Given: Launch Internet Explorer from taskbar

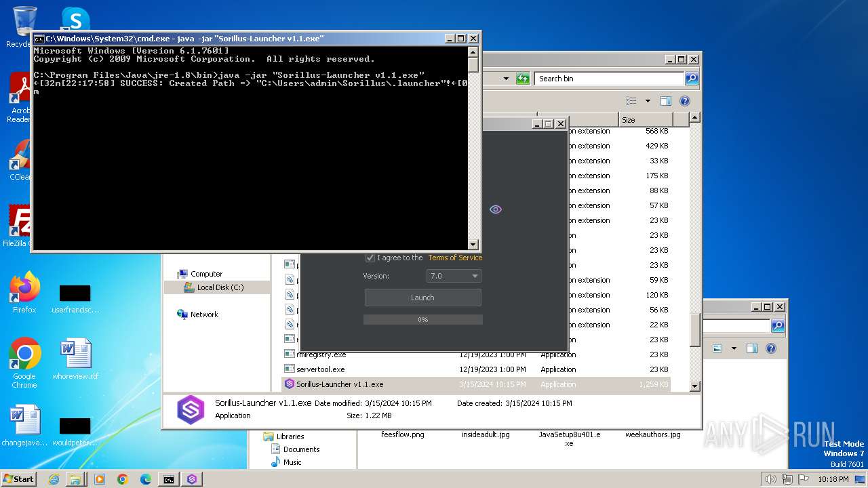Looking at the screenshot, I should point(54,479).
